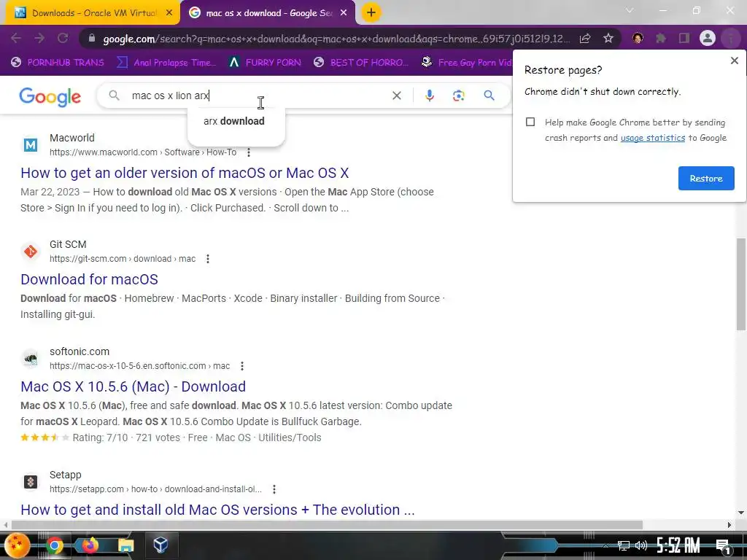Click the horizontal scrollbar thumb
Image resolution: width=747 pixels, height=560 pixels.
pos(327,525)
